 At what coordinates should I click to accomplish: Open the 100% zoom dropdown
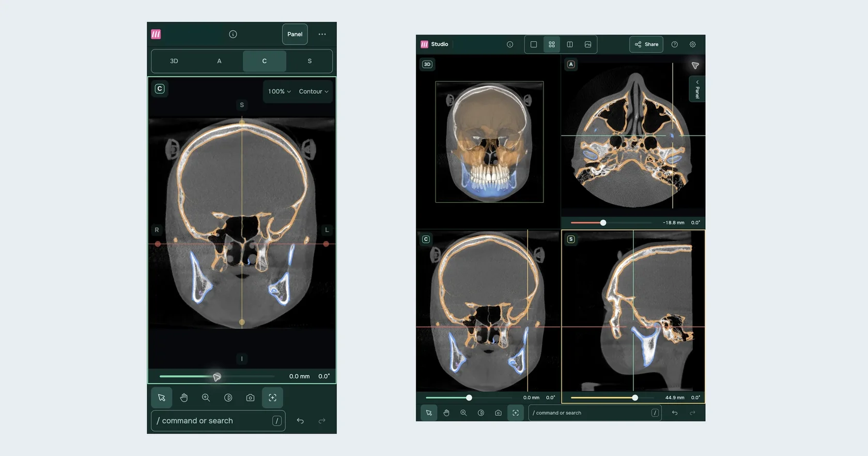tap(280, 92)
